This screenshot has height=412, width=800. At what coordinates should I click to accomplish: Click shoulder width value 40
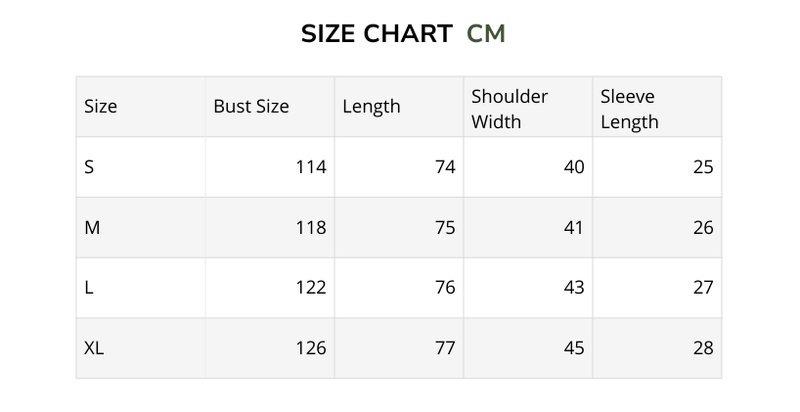pos(574,167)
